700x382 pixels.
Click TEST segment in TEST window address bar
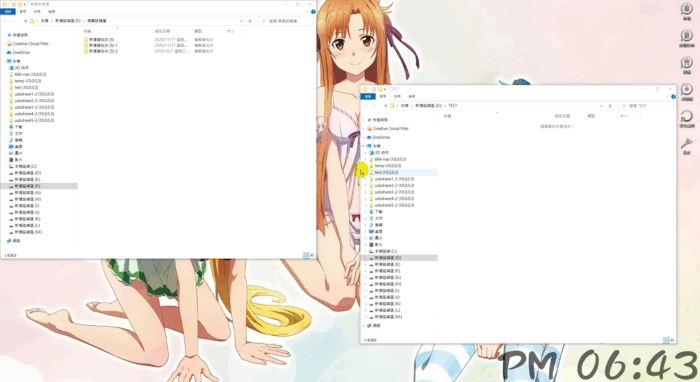pyautogui.click(x=453, y=106)
